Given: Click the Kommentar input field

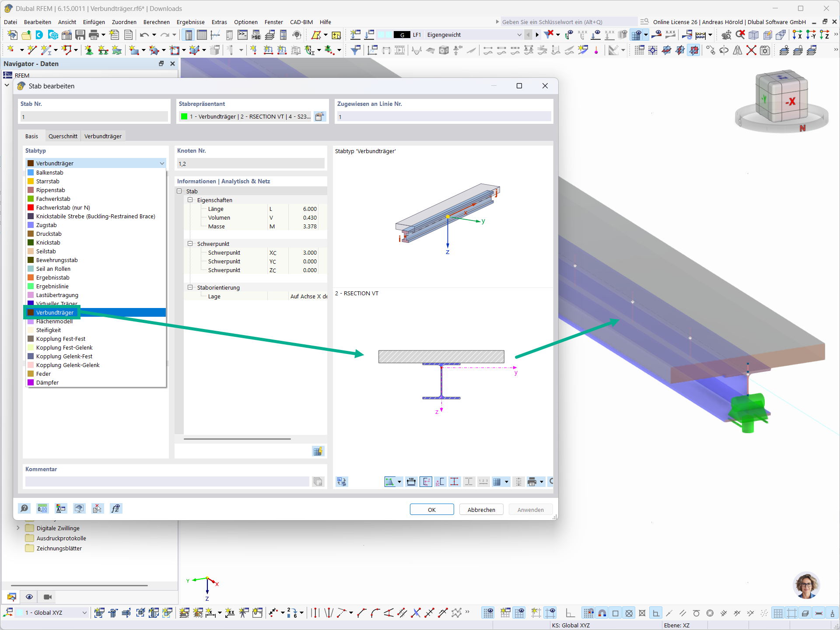Looking at the screenshot, I should [167, 482].
